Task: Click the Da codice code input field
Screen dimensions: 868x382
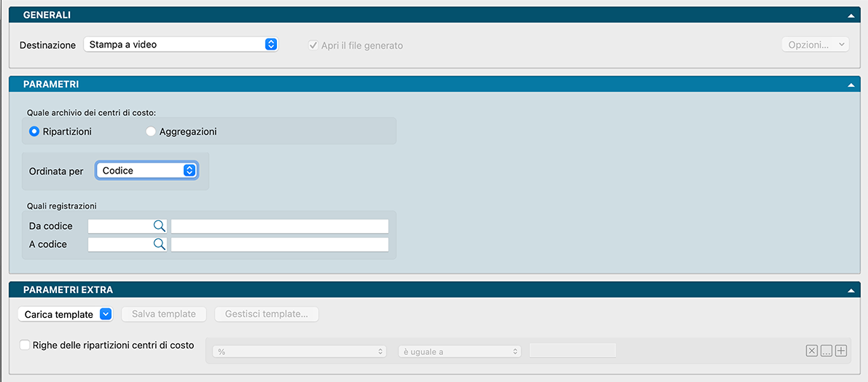Action: (120, 226)
